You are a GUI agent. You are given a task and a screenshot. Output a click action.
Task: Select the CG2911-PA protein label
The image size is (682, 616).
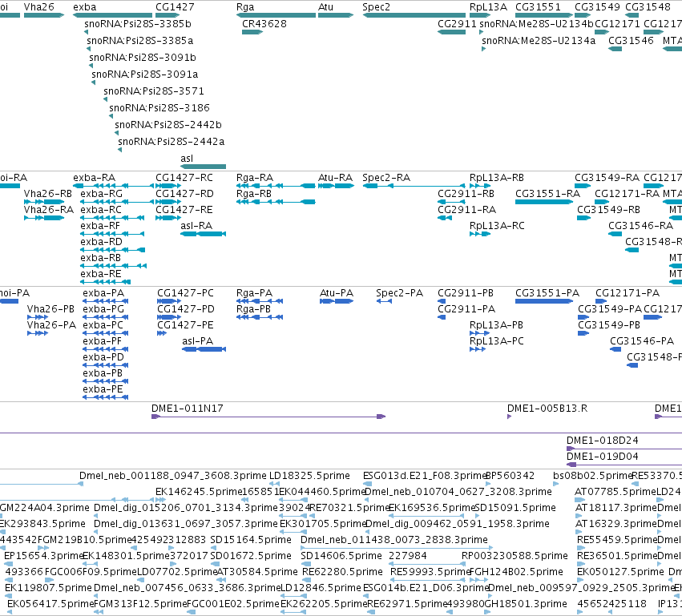pos(466,309)
